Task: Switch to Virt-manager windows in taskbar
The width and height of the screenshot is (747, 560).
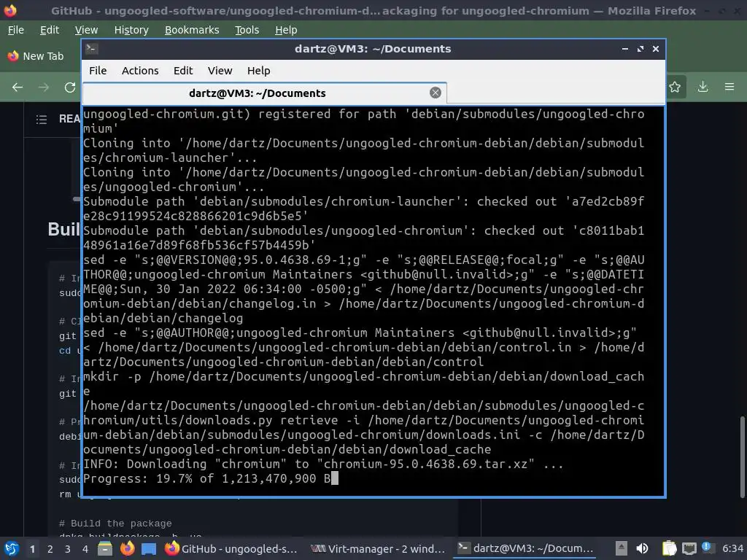Action: [x=377, y=549]
